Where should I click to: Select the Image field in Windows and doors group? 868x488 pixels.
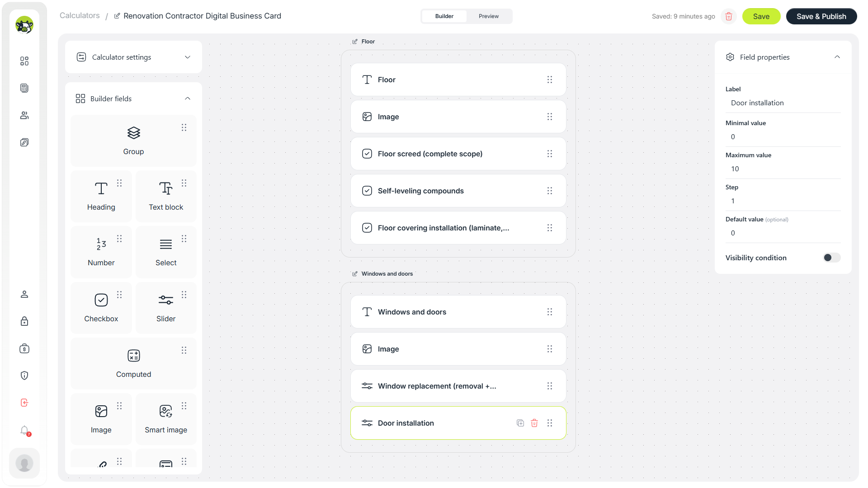click(x=458, y=349)
